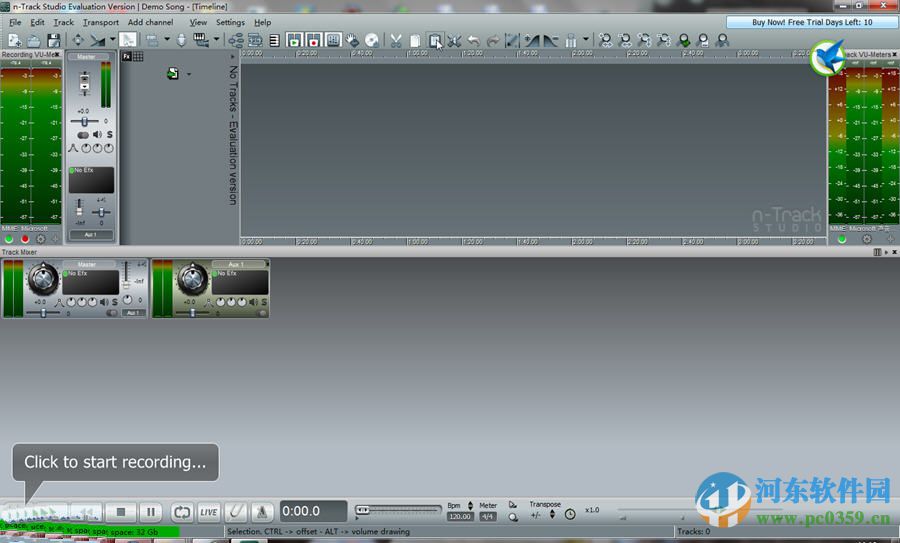Open the Edit menu
This screenshot has width=900, height=543.
37,22
